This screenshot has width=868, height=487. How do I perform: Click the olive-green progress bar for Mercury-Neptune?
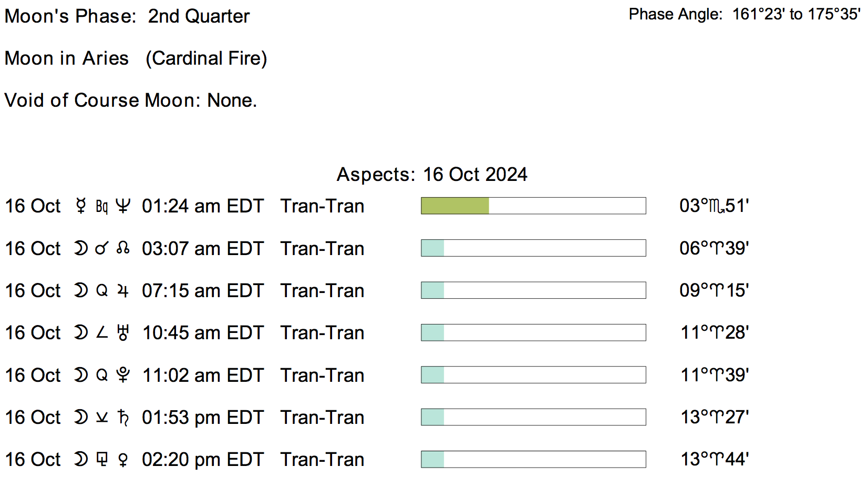[x=455, y=206]
